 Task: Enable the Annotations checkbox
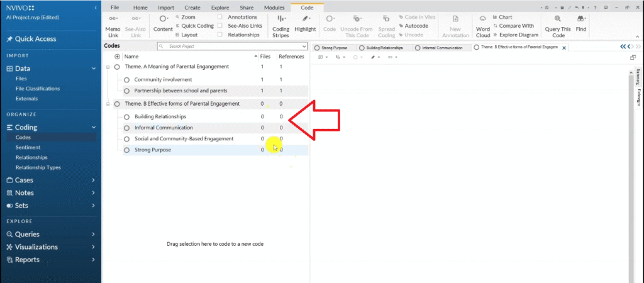pos(219,17)
